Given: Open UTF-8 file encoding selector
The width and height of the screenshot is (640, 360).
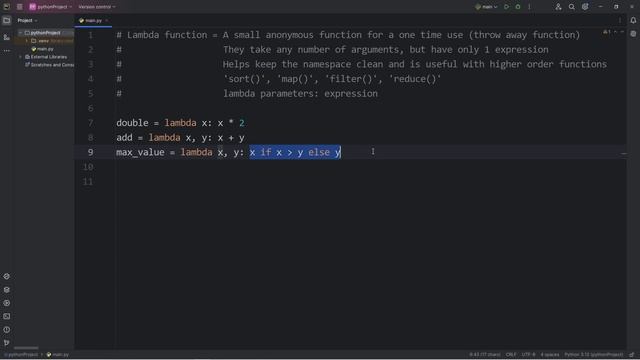Looking at the screenshot, I should [x=528, y=355].
